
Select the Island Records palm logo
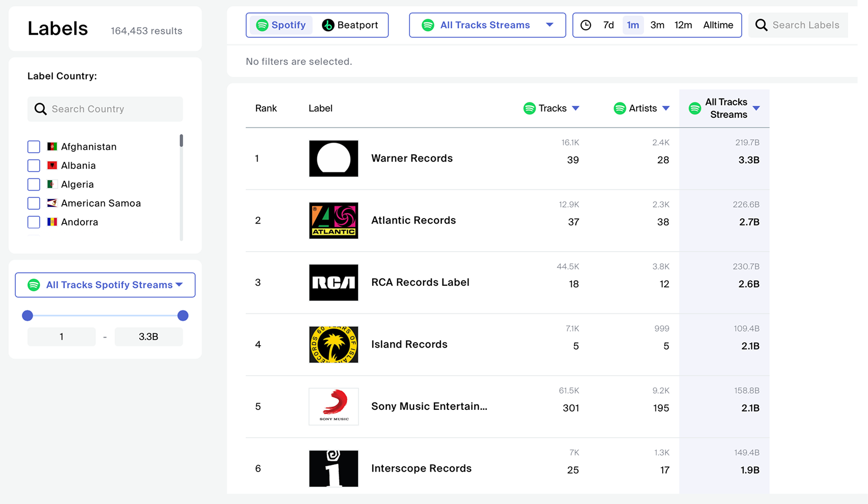click(x=333, y=344)
